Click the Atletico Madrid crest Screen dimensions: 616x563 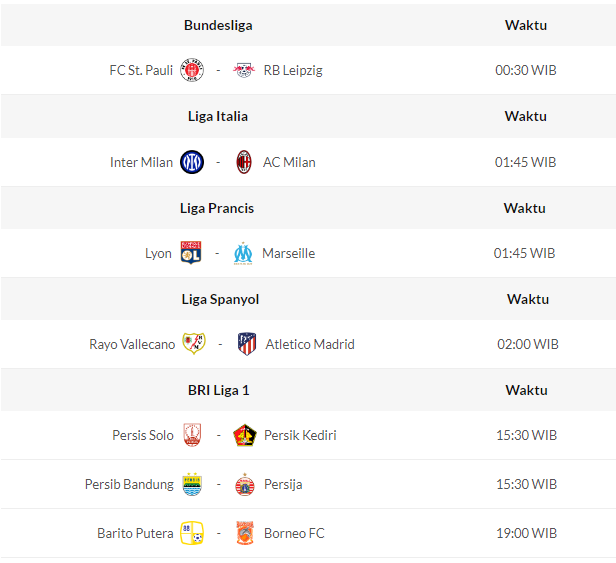tap(247, 344)
